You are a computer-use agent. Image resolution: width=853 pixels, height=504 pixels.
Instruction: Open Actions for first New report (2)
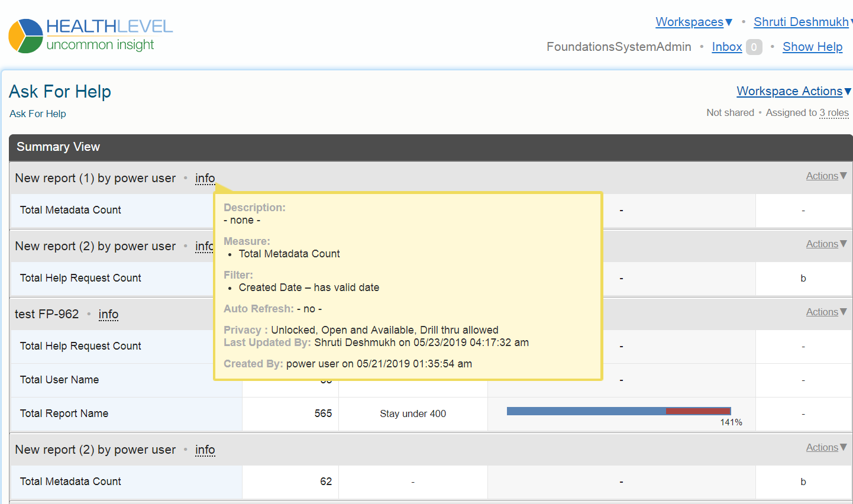[x=826, y=244]
